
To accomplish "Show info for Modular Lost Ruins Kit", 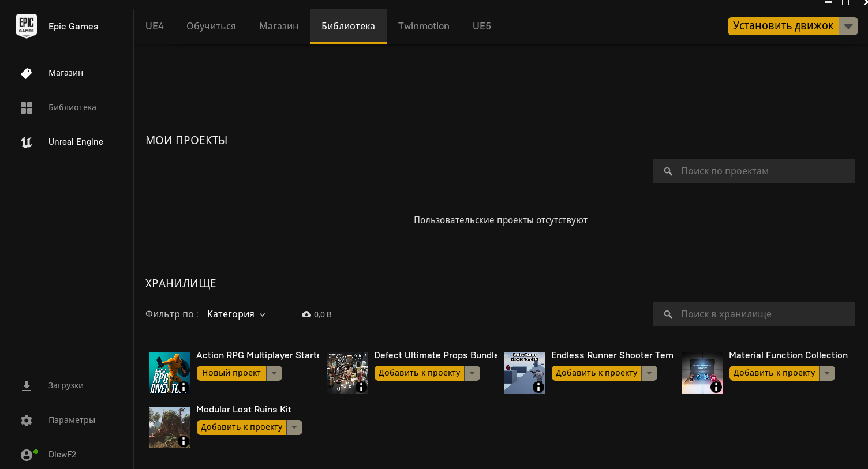I will pyautogui.click(x=184, y=441).
